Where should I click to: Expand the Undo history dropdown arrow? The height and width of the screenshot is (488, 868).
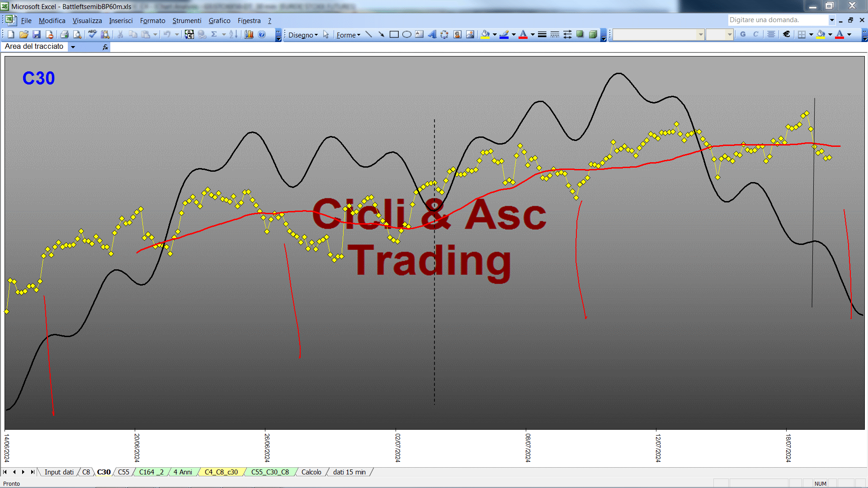pyautogui.click(x=177, y=35)
